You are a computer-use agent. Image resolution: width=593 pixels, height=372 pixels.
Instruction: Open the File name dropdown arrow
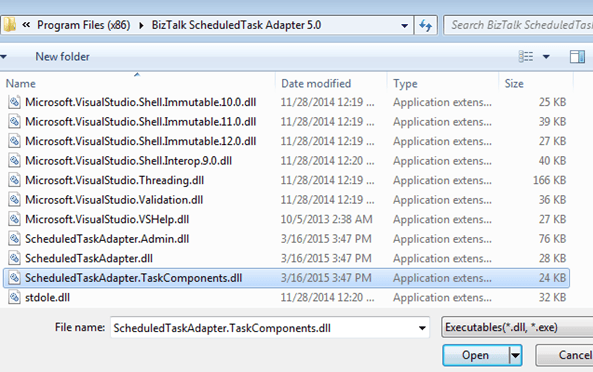(x=422, y=328)
